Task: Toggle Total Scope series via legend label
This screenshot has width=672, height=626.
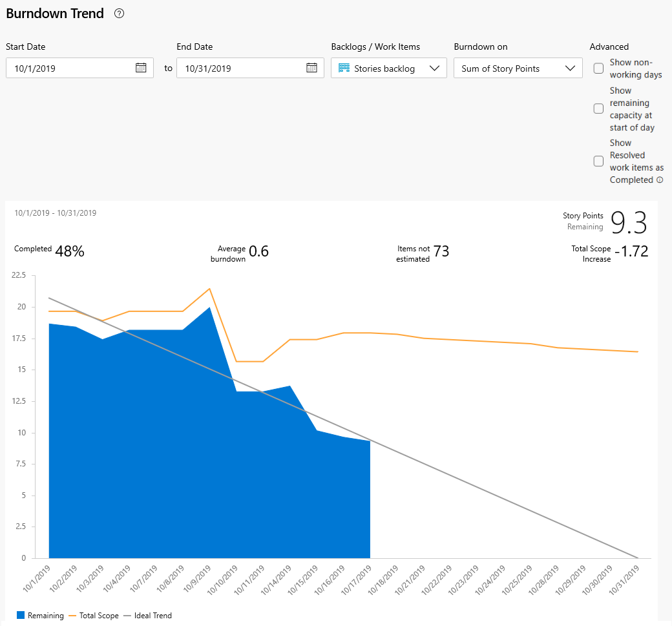Action: tap(99, 615)
